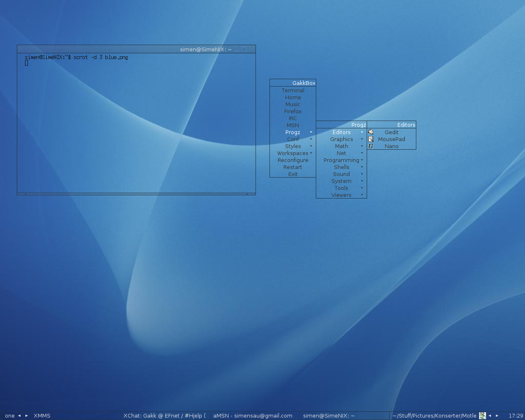Expand the Math submenu arrow
This screenshot has width=525, height=420.
[x=362, y=146]
